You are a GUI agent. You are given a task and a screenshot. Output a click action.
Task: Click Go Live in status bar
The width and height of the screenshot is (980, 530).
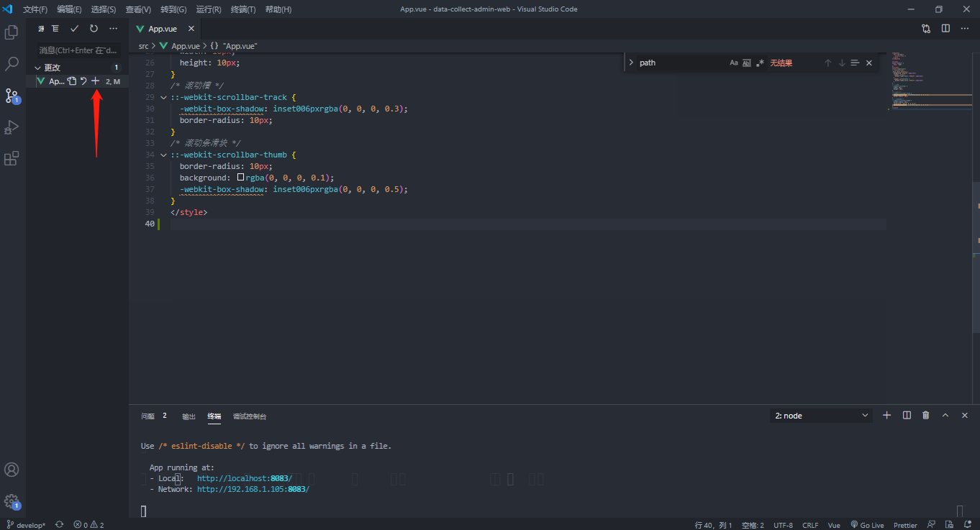pyautogui.click(x=867, y=525)
